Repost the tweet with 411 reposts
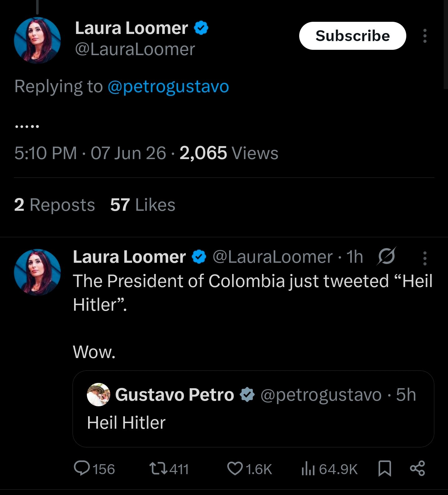This screenshot has width=448, height=495. click(x=169, y=469)
